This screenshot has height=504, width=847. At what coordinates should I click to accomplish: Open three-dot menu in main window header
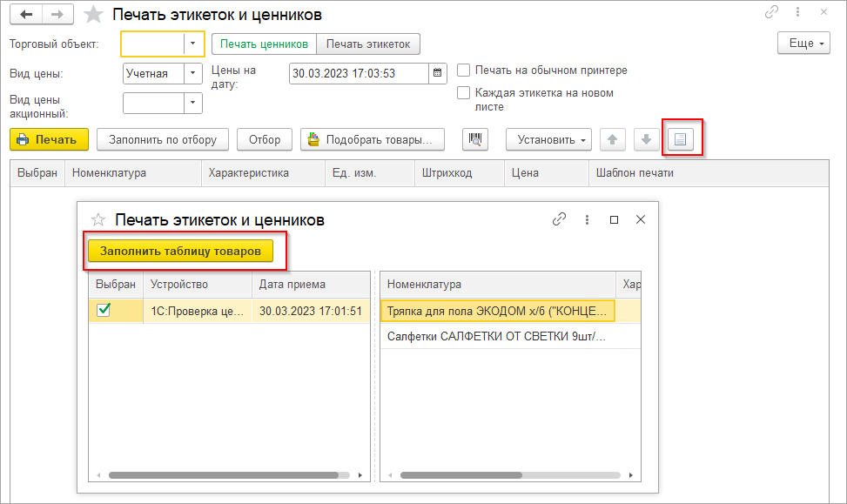coord(798,12)
